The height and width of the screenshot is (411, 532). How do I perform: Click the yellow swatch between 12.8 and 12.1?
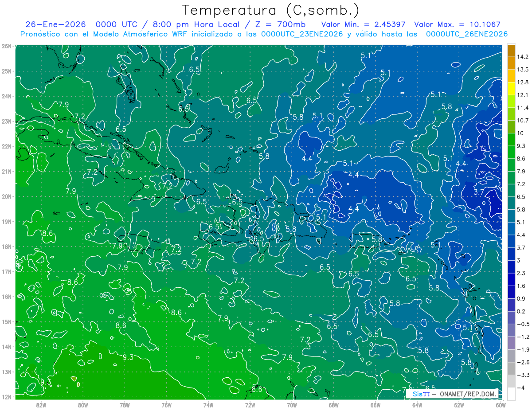click(x=511, y=89)
